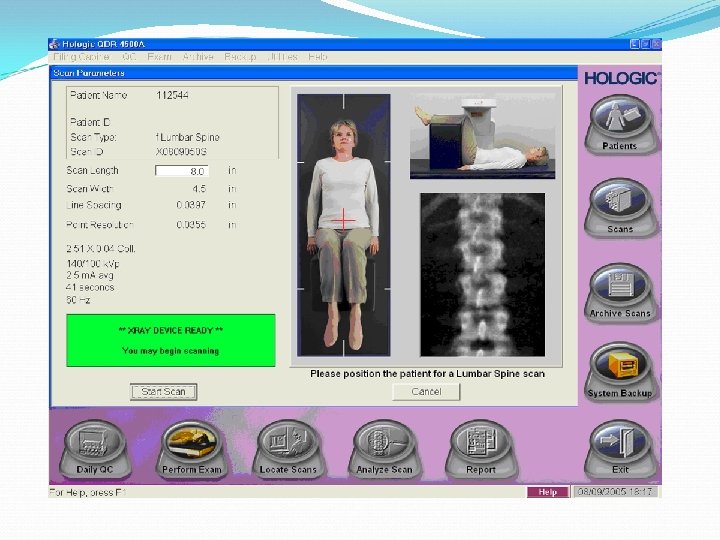Click the Analyze Scan icon

[384, 450]
